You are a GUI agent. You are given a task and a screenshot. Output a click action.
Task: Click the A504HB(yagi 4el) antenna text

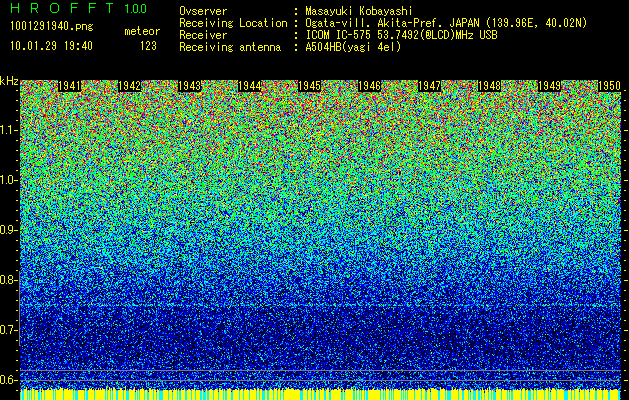(x=353, y=47)
